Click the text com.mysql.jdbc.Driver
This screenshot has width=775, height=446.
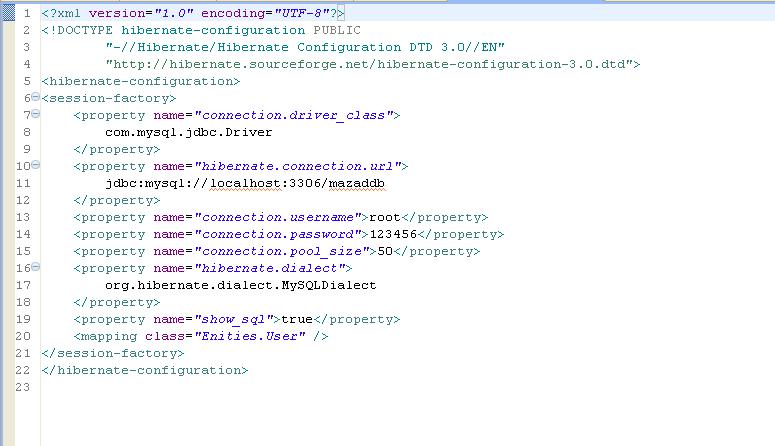(188, 133)
